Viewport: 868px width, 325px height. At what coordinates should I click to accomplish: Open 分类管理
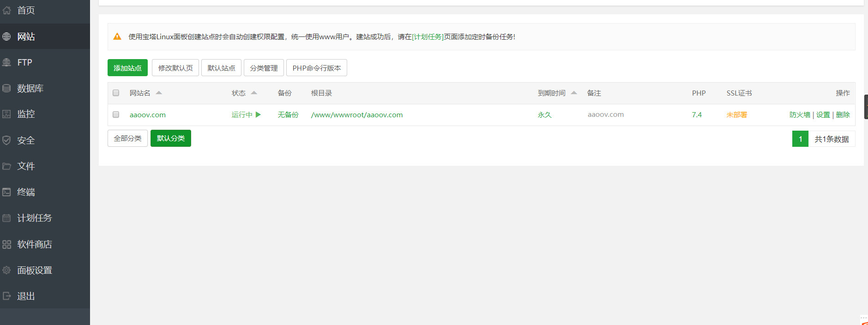click(264, 68)
